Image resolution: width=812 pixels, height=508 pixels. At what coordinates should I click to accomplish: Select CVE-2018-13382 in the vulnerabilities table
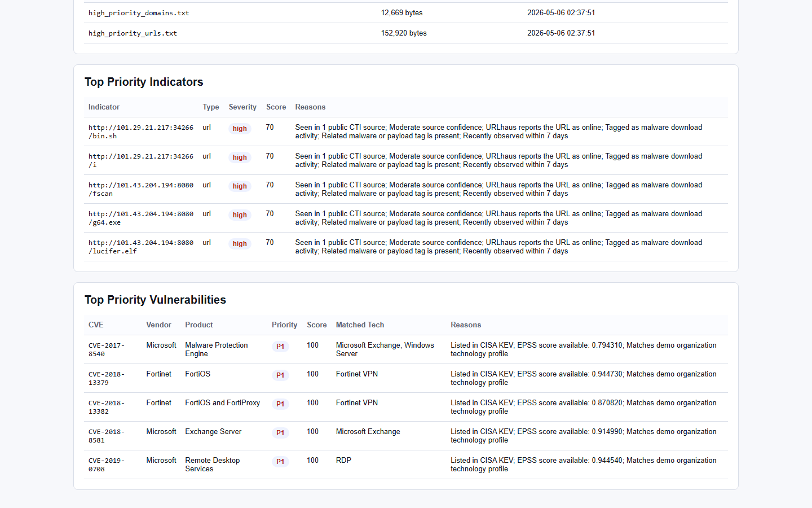pyautogui.click(x=107, y=407)
